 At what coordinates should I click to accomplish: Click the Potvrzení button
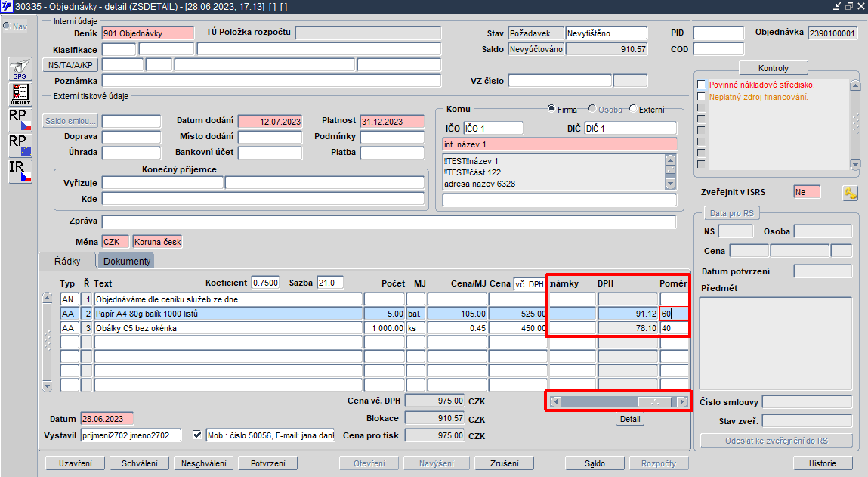[x=268, y=463]
